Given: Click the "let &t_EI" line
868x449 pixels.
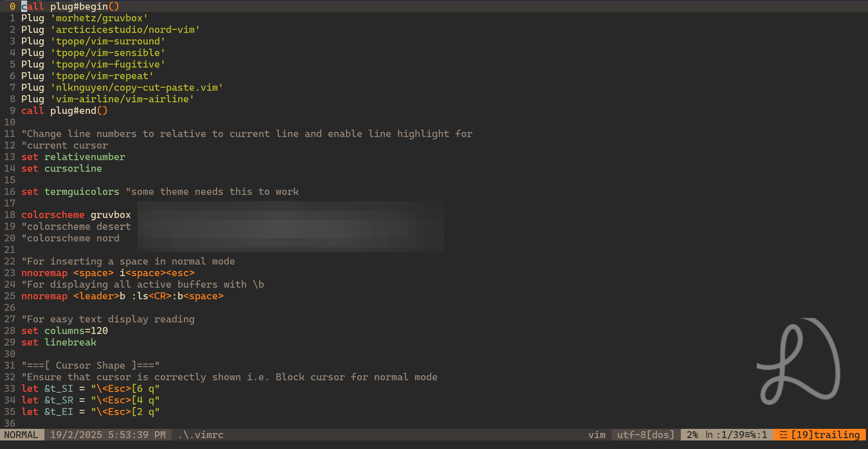Looking at the screenshot, I should pos(91,412).
